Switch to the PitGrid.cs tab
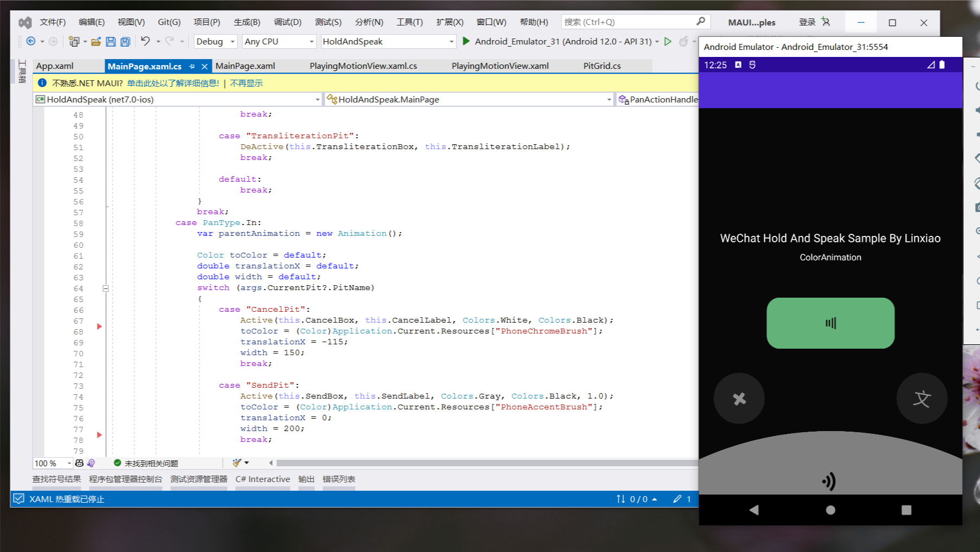980x552 pixels. click(602, 66)
